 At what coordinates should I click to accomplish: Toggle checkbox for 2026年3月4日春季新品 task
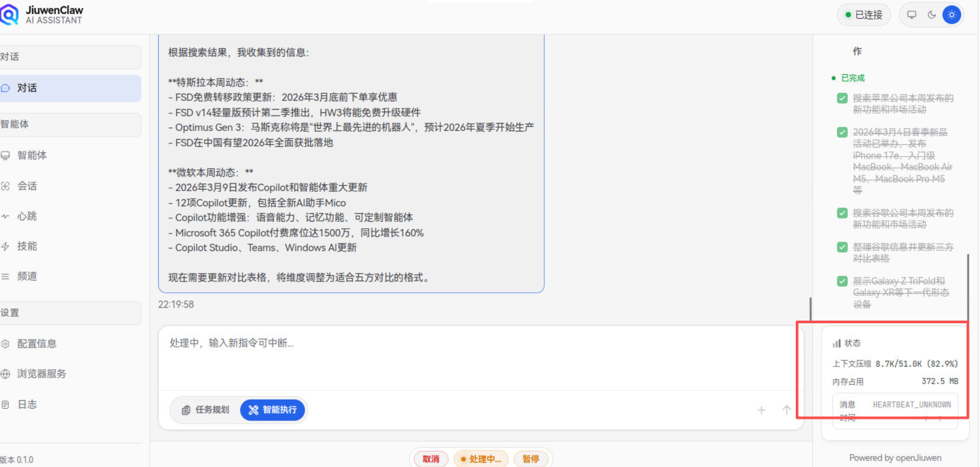click(x=842, y=132)
